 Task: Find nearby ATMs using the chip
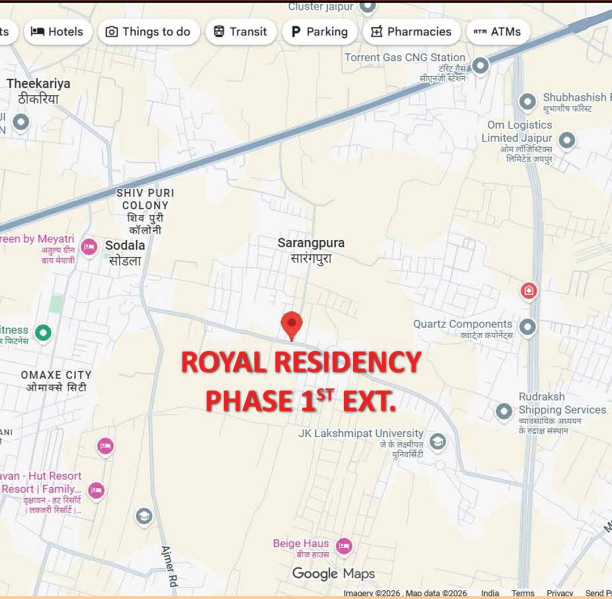tap(497, 32)
